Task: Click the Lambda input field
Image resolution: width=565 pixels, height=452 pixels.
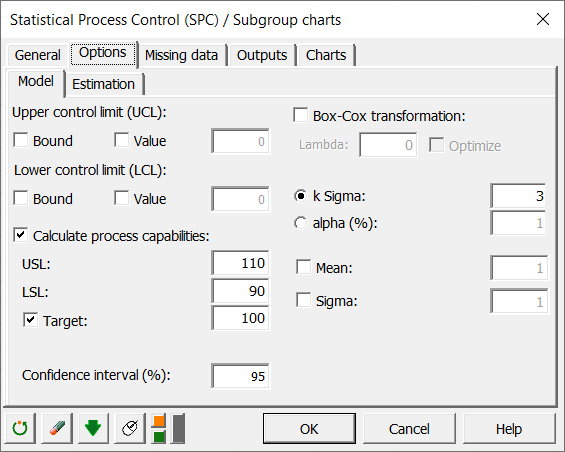Action: (388, 145)
